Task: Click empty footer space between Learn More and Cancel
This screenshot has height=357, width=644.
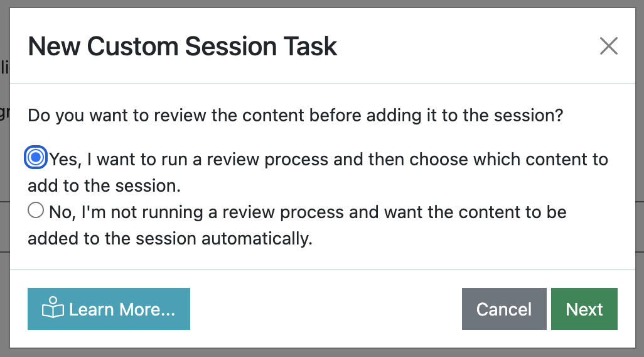Action: (325, 309)
